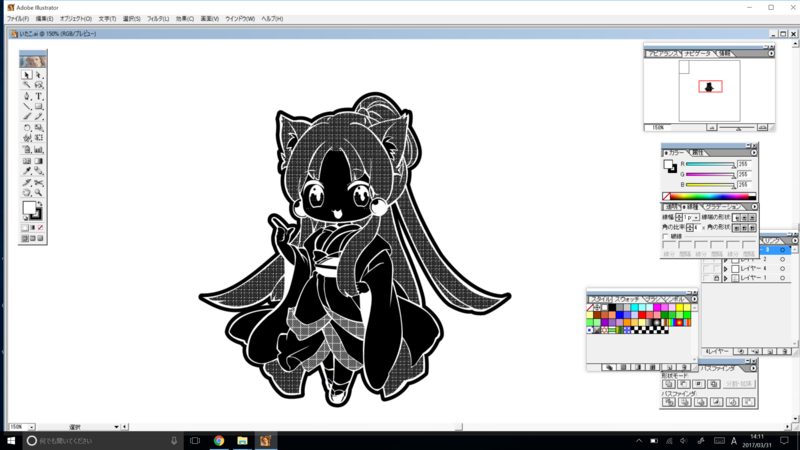Select the Zoom magnifier tool

39,193
